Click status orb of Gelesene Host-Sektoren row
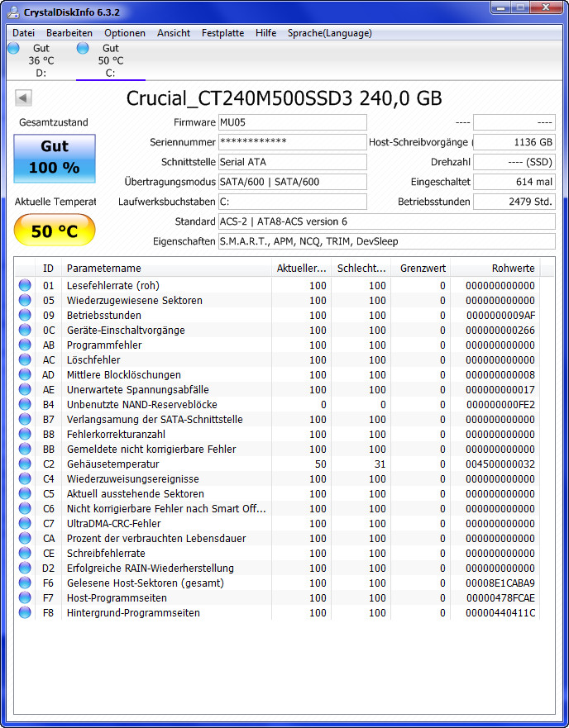569x728 pixels. pyautogui.click(x=25, y=583)
